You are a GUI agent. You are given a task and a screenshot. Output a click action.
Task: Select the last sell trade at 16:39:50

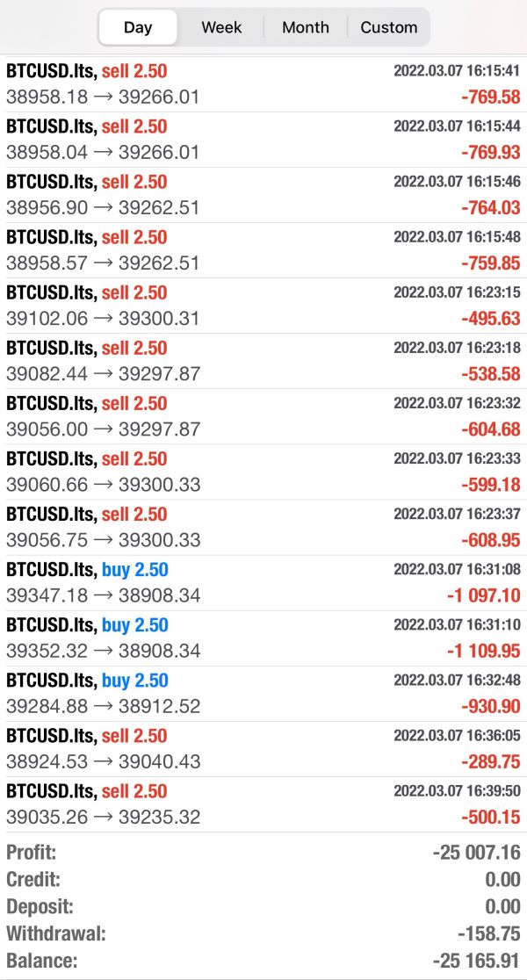263,803
